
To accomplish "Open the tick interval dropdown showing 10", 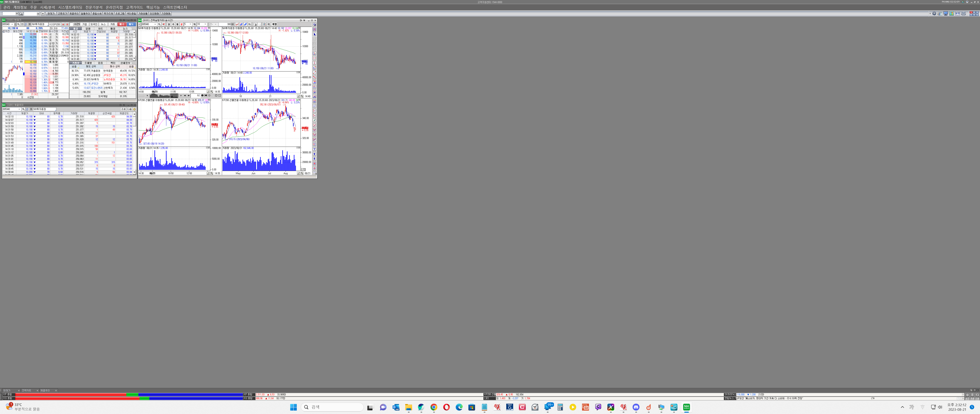I will pyautogui.click(x=205, y=24).
